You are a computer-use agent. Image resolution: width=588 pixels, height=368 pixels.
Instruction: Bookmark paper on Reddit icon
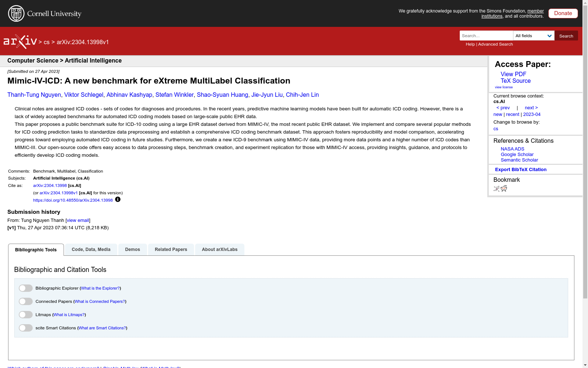(504, 189)
